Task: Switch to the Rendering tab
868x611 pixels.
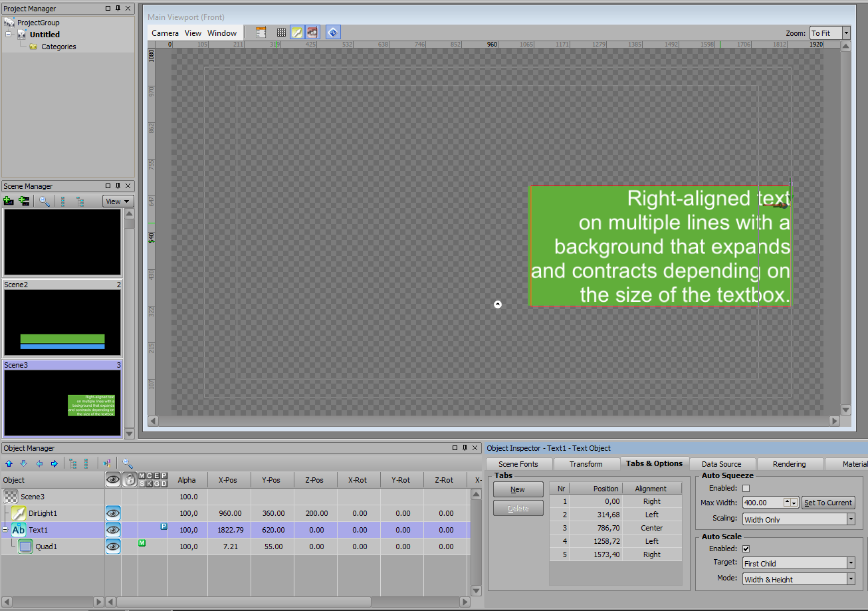Action: pyautogui.click(x=790, y=464)
